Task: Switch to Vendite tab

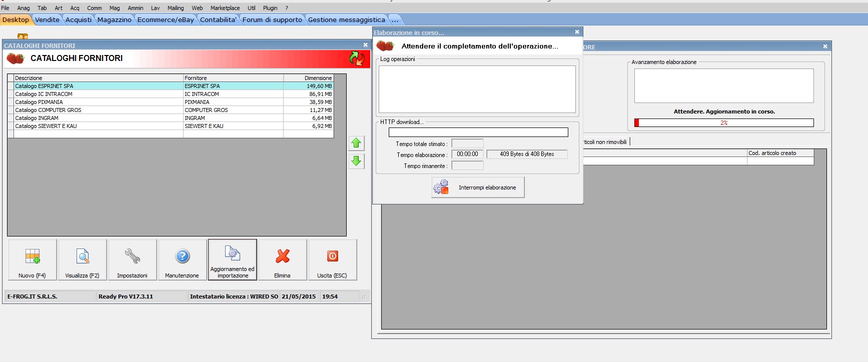Action: (x=48, y=20)
